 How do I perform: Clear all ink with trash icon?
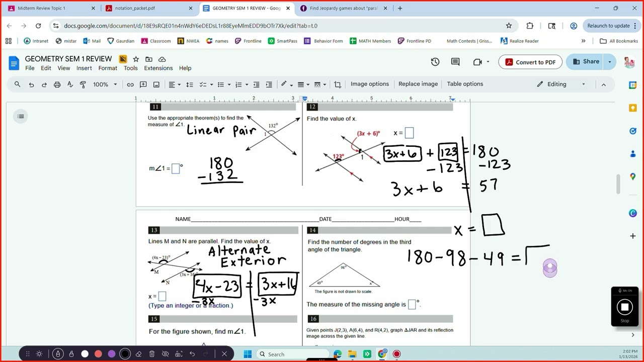click(x=152, y=354)
